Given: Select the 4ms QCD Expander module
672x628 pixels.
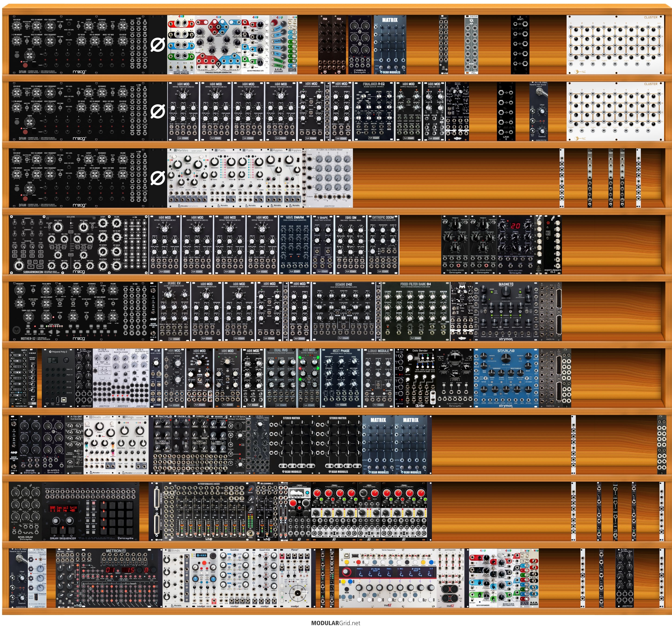Looking at the screenshot, I should 483,578.
